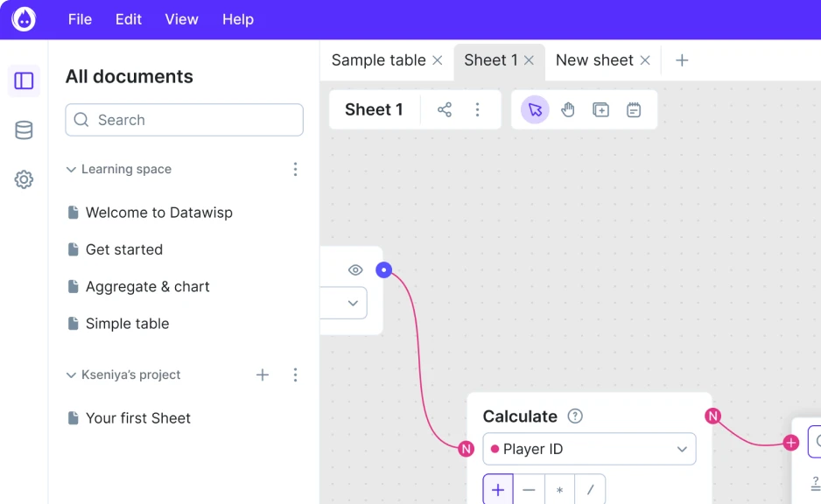Click the Calculate output N connector
821x504 pixels.
[x=712, y=416]
